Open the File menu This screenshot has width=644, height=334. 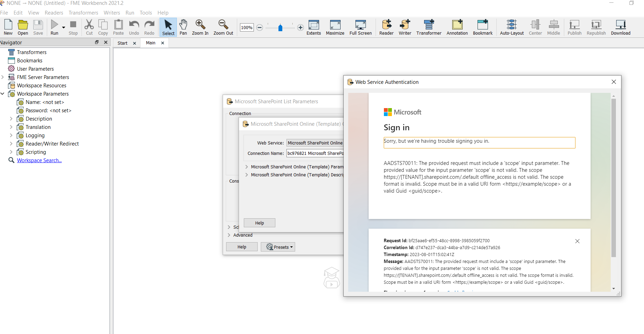coord(4,13)
